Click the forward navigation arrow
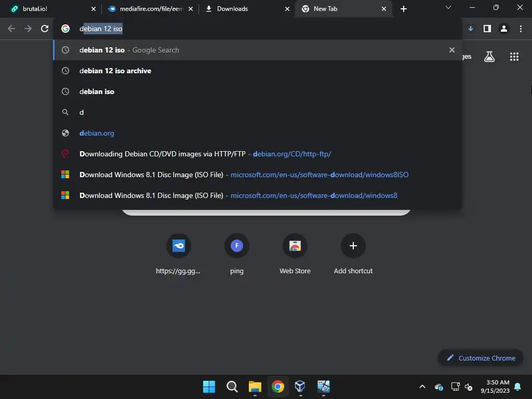This screenshot has height=399, width=532. tap(28, 29)
